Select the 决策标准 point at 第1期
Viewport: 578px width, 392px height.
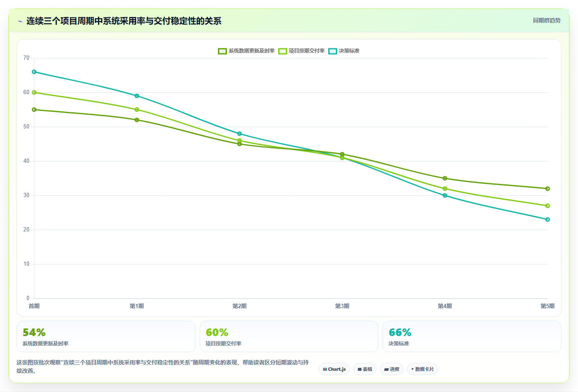[x=137, y=96]
